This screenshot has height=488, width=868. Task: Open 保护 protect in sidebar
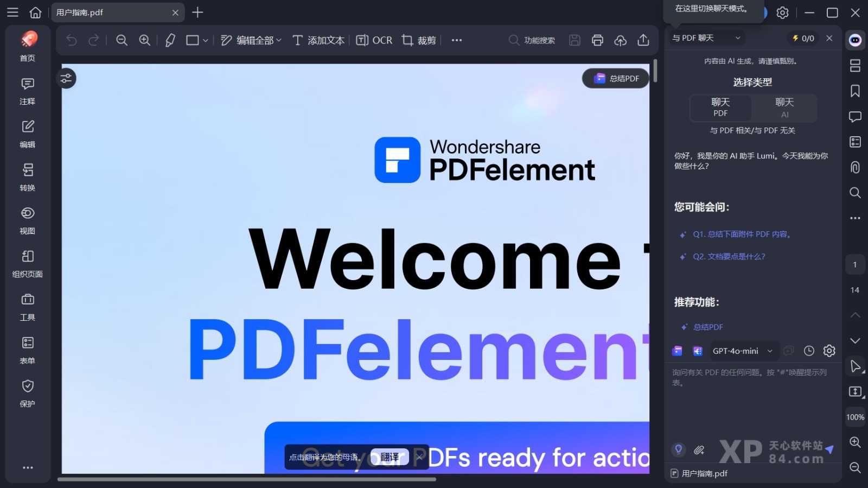(28, 393)
